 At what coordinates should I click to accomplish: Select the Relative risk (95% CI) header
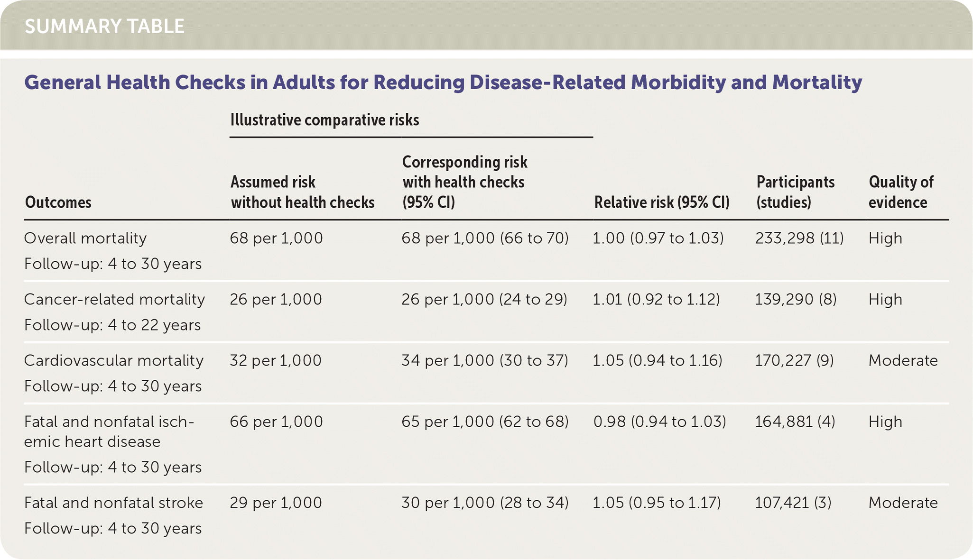[x=662, y=202]
